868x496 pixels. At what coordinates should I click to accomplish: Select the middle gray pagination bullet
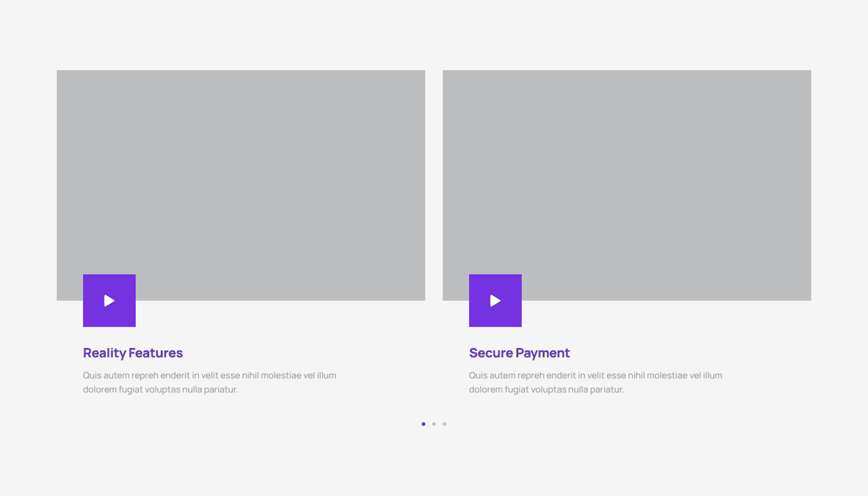434,424
